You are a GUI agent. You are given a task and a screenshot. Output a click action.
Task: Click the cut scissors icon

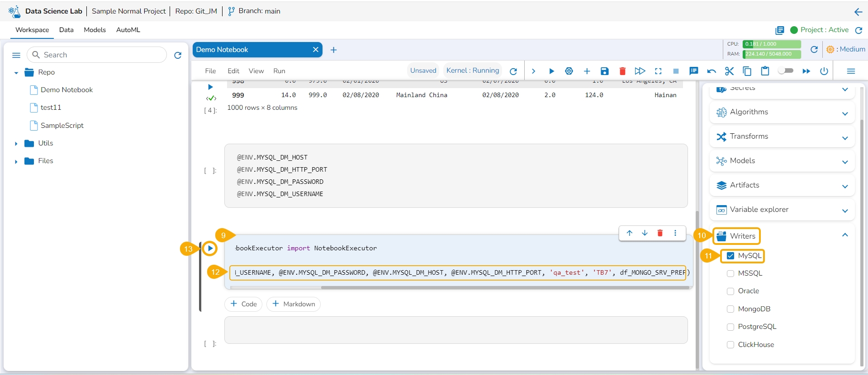[x=729, y=71]
